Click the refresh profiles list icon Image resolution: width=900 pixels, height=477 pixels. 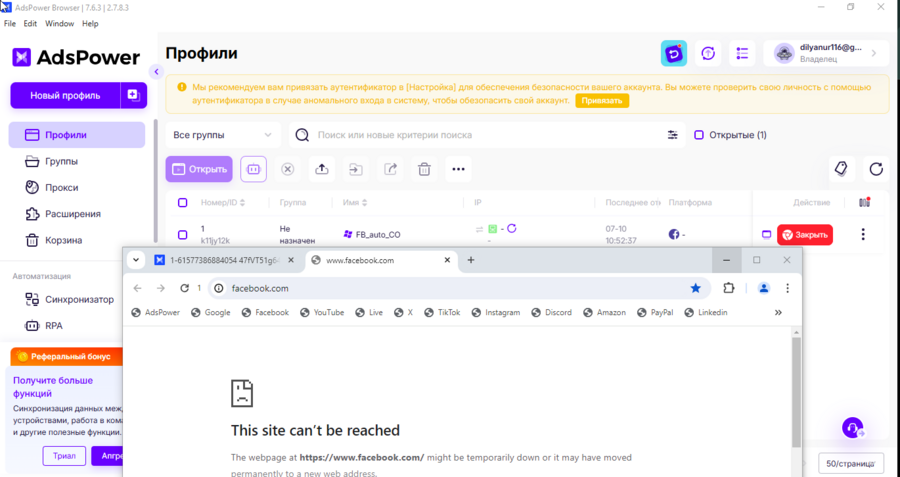876,170
